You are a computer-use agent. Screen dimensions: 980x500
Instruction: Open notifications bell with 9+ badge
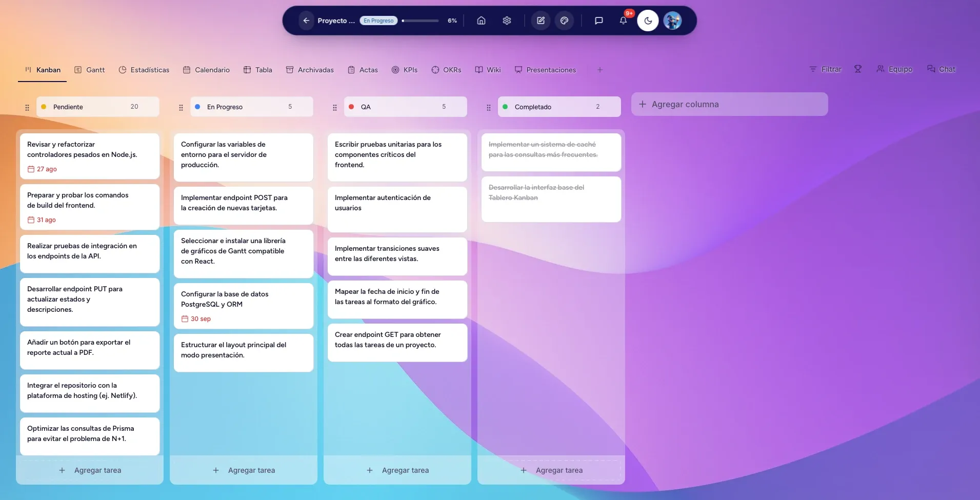(623, 21)
